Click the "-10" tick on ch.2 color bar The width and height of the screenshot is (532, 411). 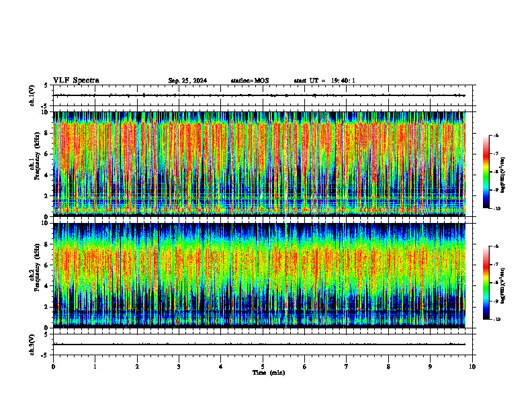(x=496, y=320)
